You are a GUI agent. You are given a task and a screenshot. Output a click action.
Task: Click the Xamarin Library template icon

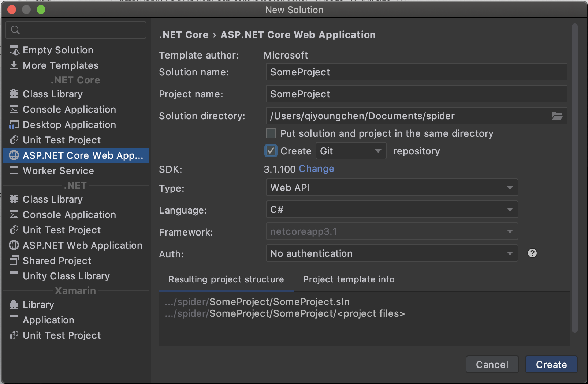14,304
